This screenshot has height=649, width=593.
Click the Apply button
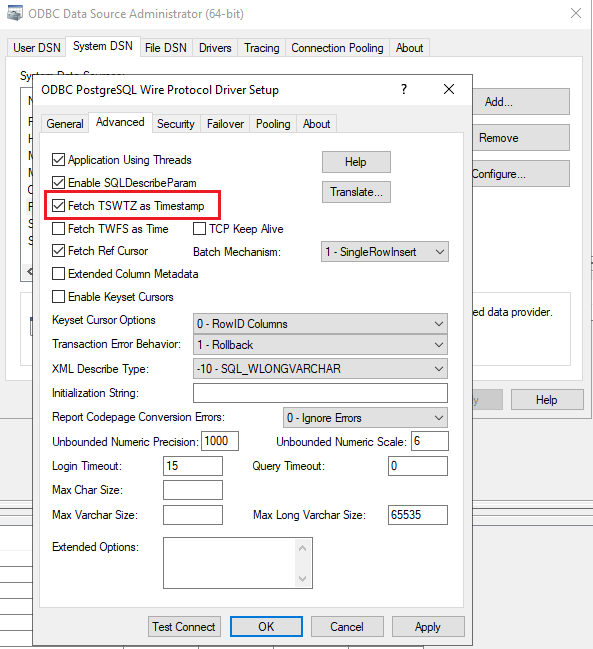pyautogui.click(x=428, y=627)
